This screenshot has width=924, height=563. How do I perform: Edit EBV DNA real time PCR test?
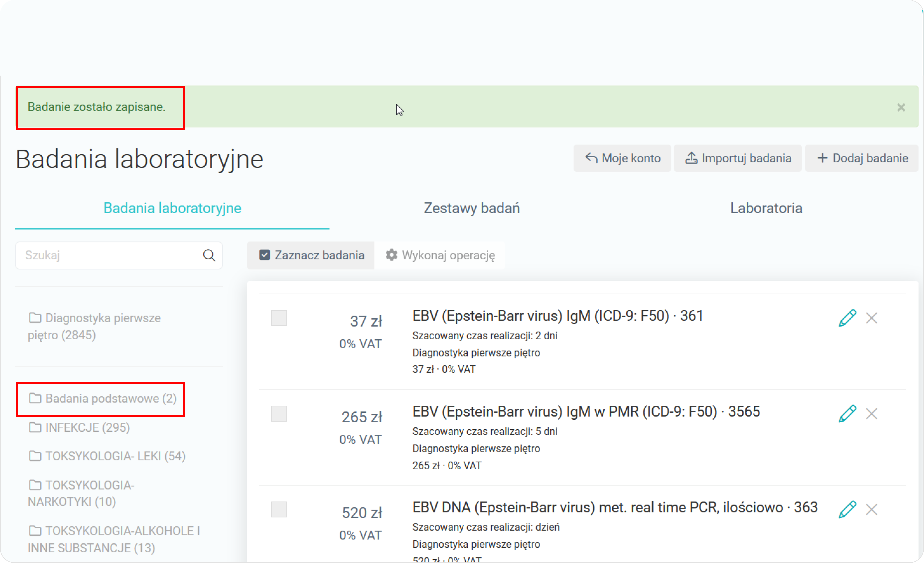tap(847, 509)
